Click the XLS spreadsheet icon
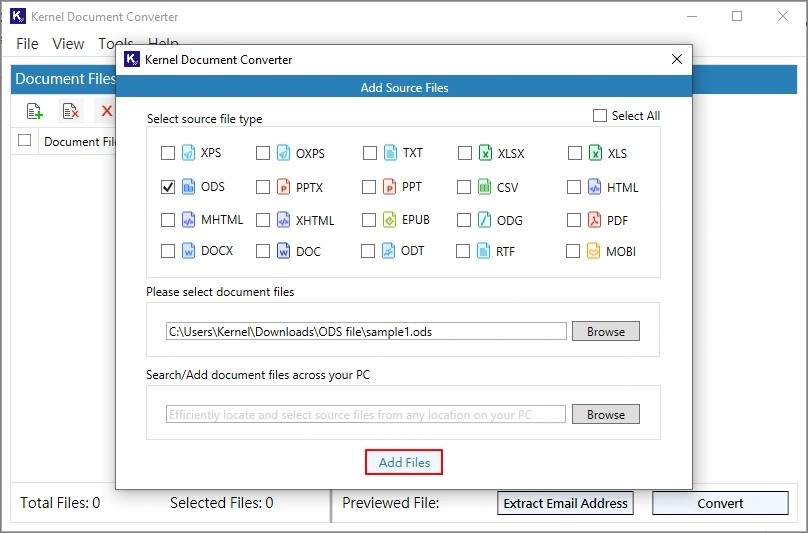 [x=595, y=153]
